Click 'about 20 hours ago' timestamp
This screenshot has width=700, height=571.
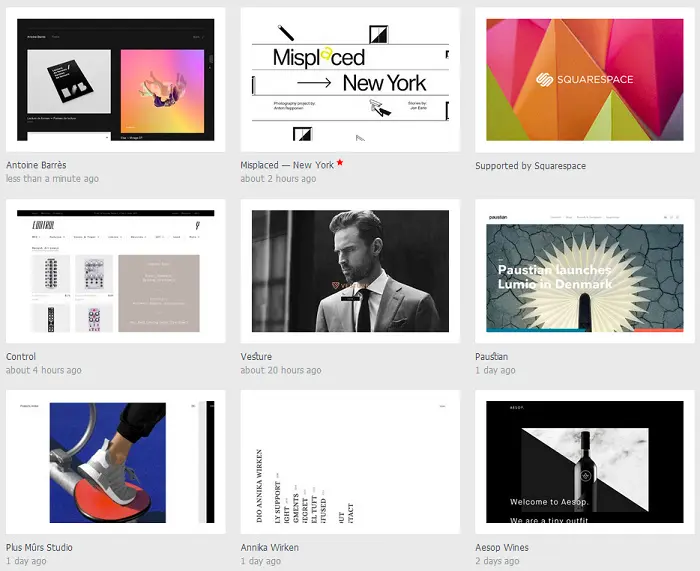pos(281,370)
